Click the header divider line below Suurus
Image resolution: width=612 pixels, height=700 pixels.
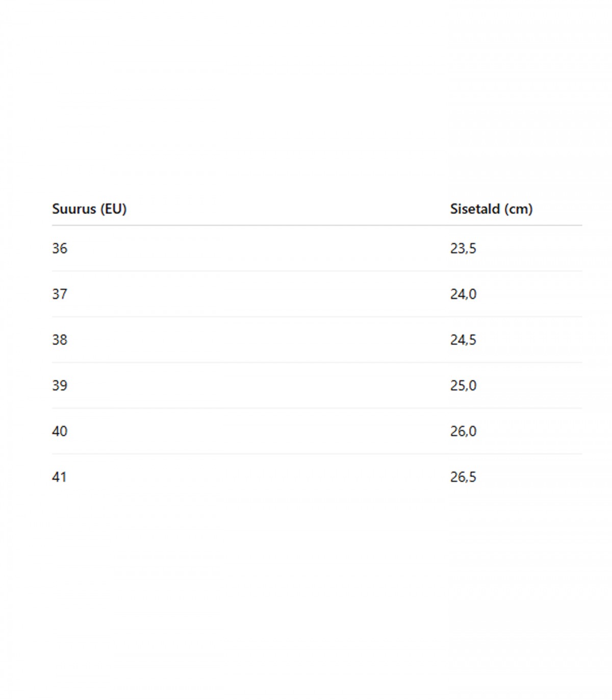(317, 225)
